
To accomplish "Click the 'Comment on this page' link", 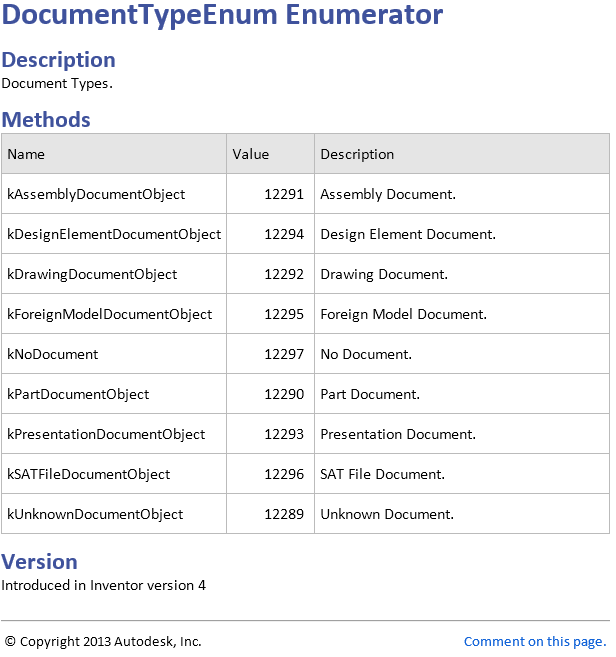I will (x=534, y=642).
